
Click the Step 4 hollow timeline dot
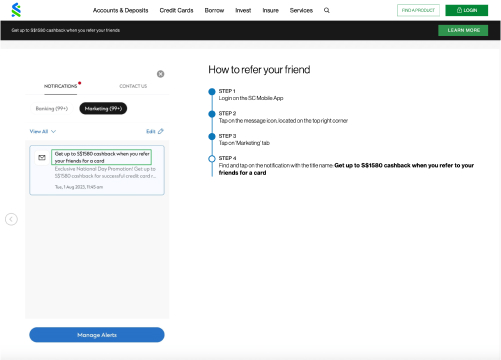coord(212,159)
